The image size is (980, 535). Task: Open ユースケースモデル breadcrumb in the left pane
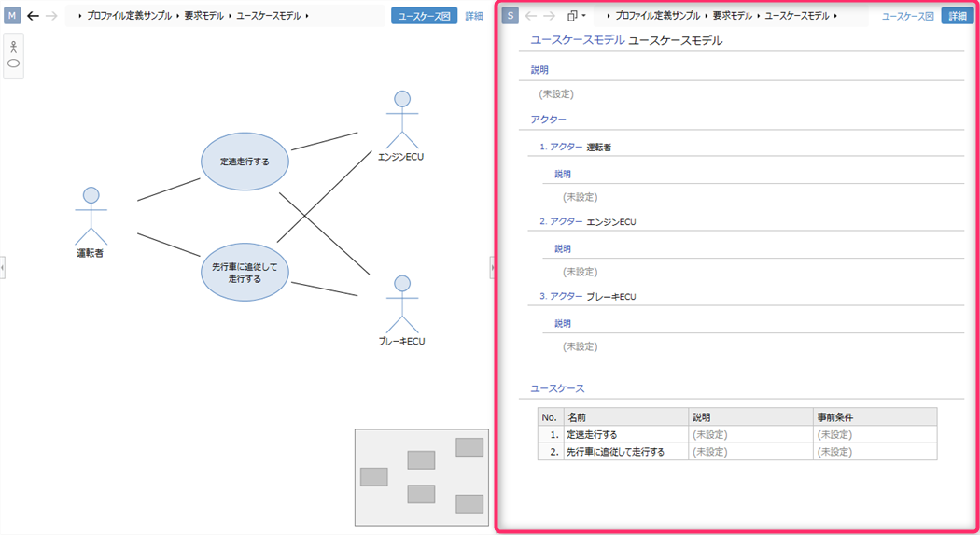point(268,16)
